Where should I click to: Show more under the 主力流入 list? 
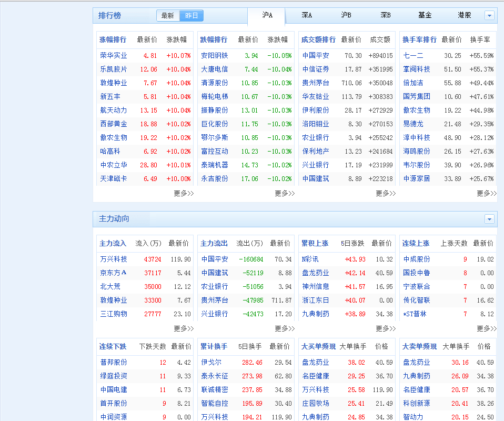184,328
